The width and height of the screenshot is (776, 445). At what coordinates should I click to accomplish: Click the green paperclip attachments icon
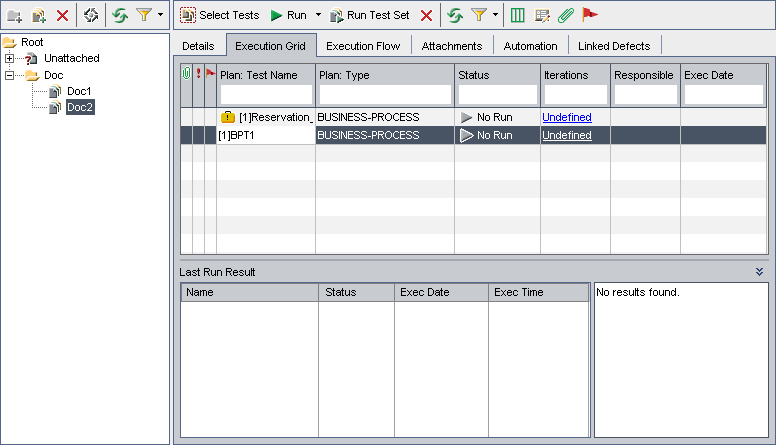(566, 15)
